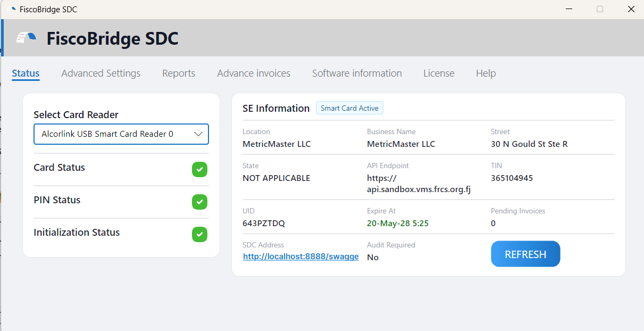This screenshot has height=331, width=644.
Task: Switch to the Status tab
Action: click(26, 73)
